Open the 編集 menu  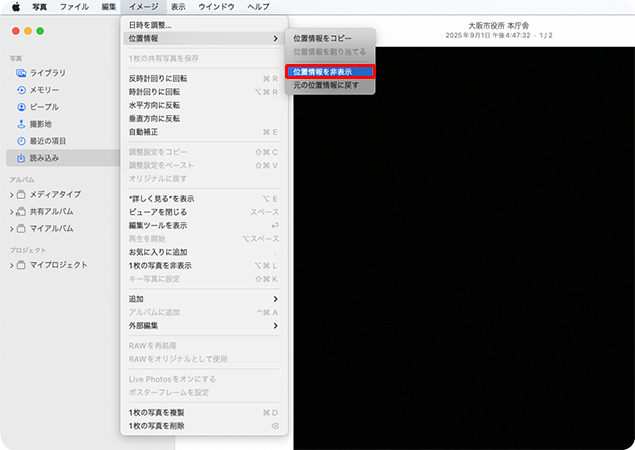coord(109,6)
